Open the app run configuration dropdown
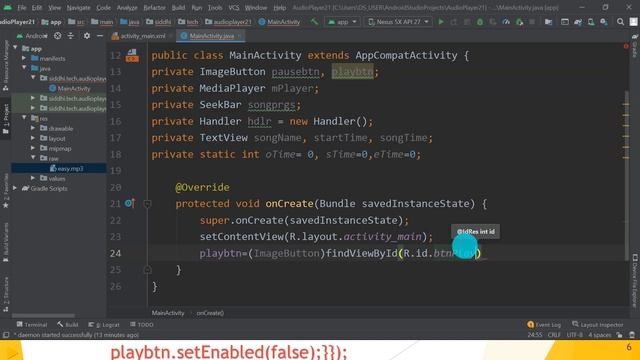 pyautogui.click(x=342, y=22)
